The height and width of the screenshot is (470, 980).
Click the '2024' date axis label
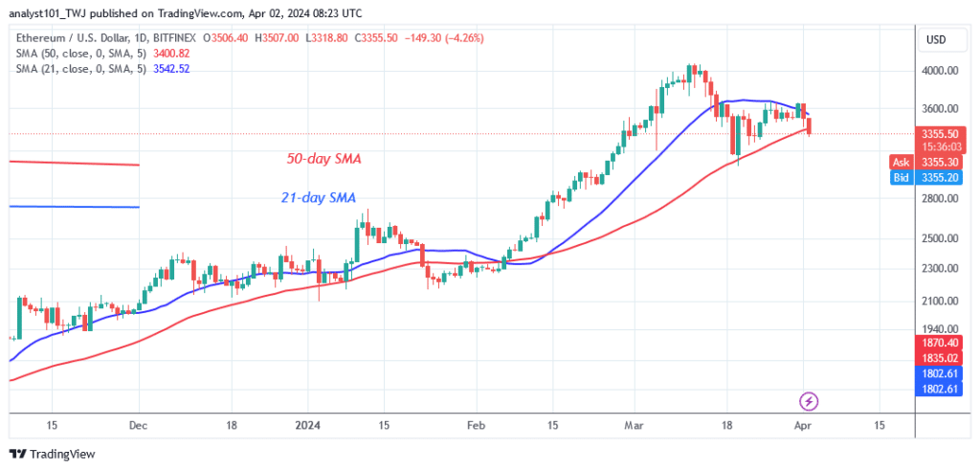[307, 426]
